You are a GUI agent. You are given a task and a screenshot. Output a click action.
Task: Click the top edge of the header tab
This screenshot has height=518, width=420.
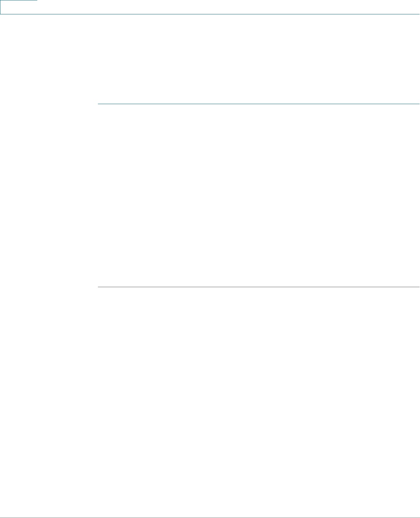coord(19,0)
